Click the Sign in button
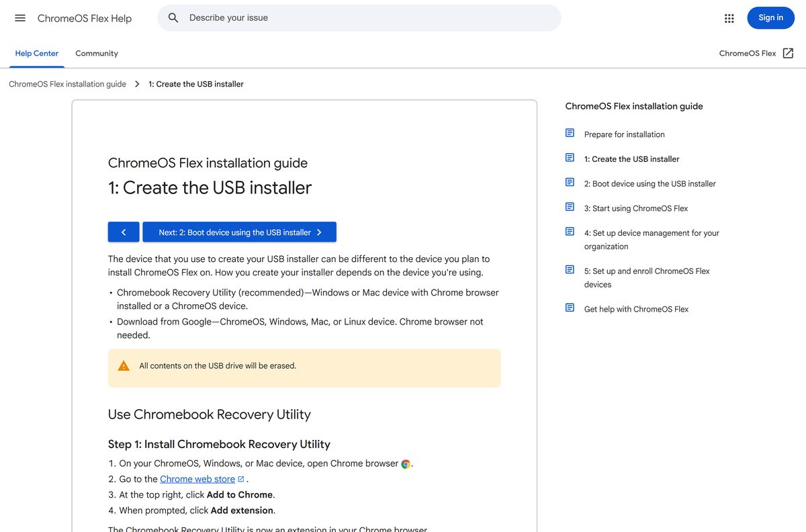 point(770,18)
